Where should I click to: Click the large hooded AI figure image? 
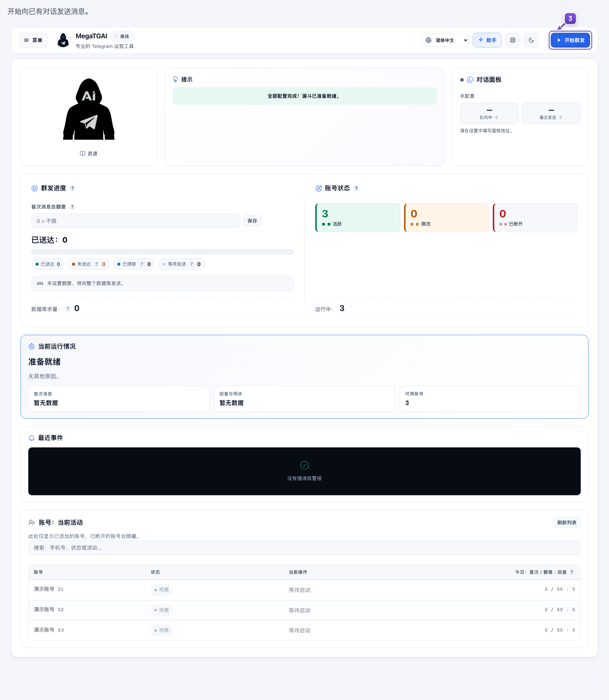[x=89, y=109]
